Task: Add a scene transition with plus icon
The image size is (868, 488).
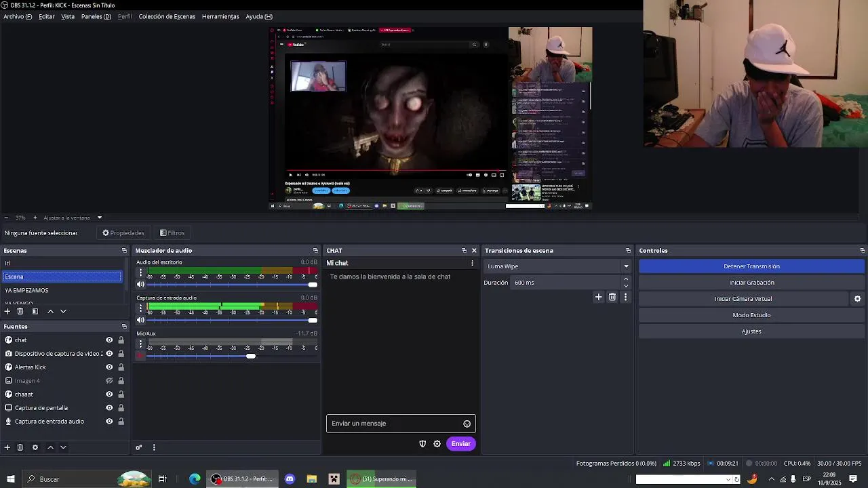Action: [598, 297]
